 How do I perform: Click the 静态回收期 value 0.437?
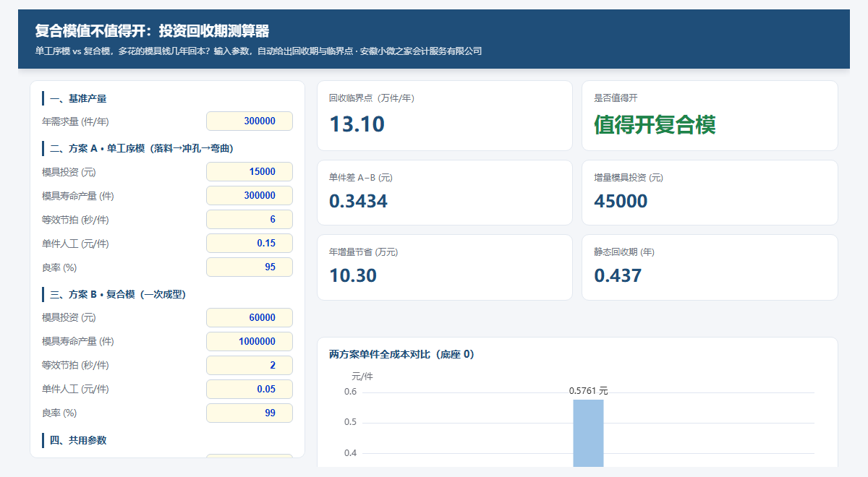coord(618,275)
